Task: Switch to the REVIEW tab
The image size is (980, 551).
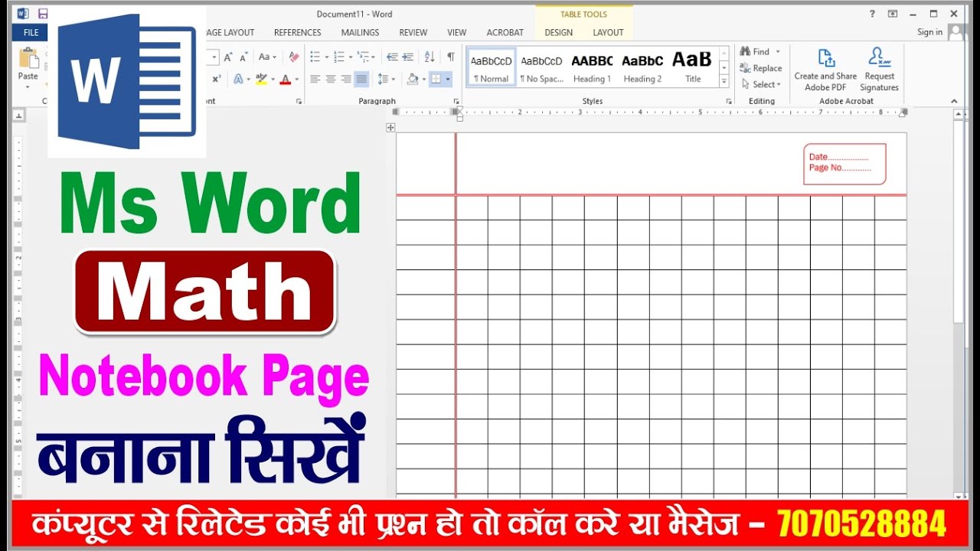Action: tap(413, 33)
